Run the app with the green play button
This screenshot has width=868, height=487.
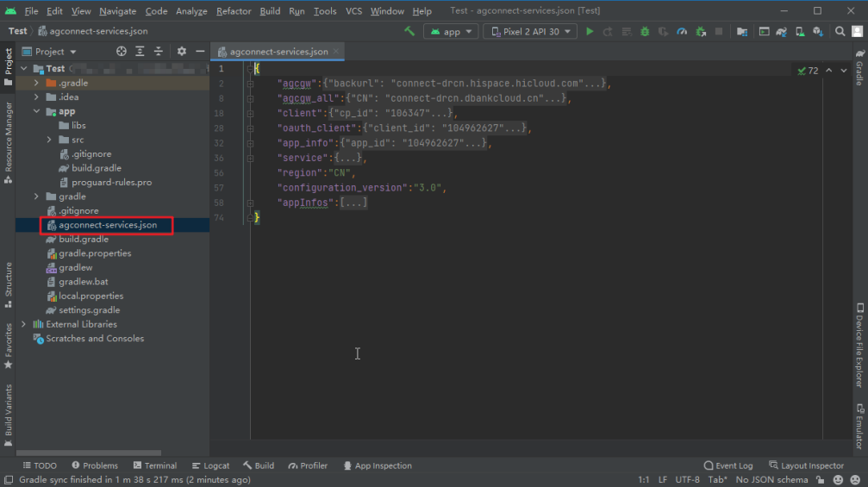click(590, 32)
